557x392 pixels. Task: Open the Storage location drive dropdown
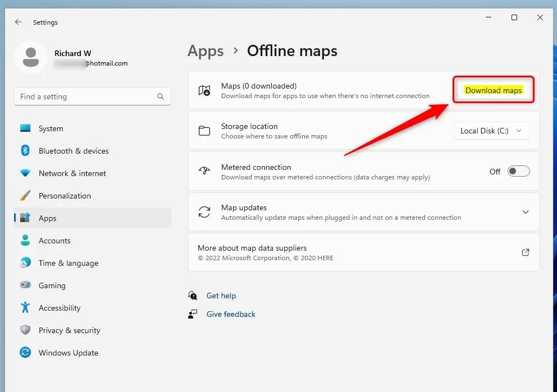click(491, 131)
